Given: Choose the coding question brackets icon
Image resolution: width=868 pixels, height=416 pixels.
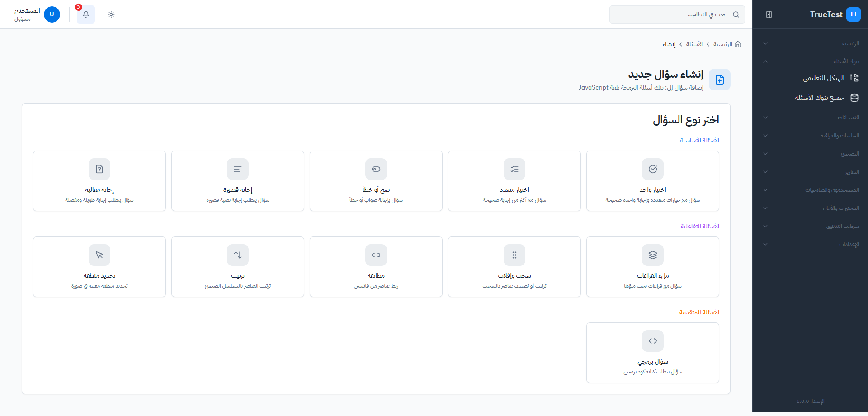Looking at the screenshot, I should [652, 341].
